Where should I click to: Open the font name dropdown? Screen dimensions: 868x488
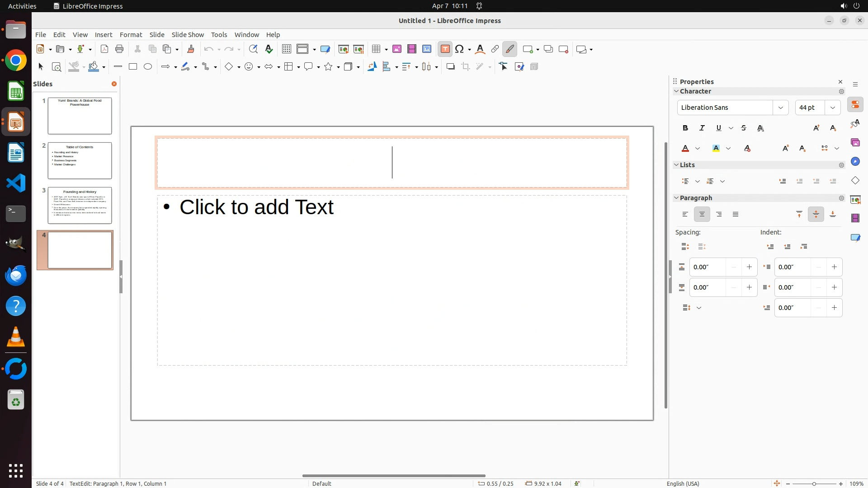pos(781,108)
